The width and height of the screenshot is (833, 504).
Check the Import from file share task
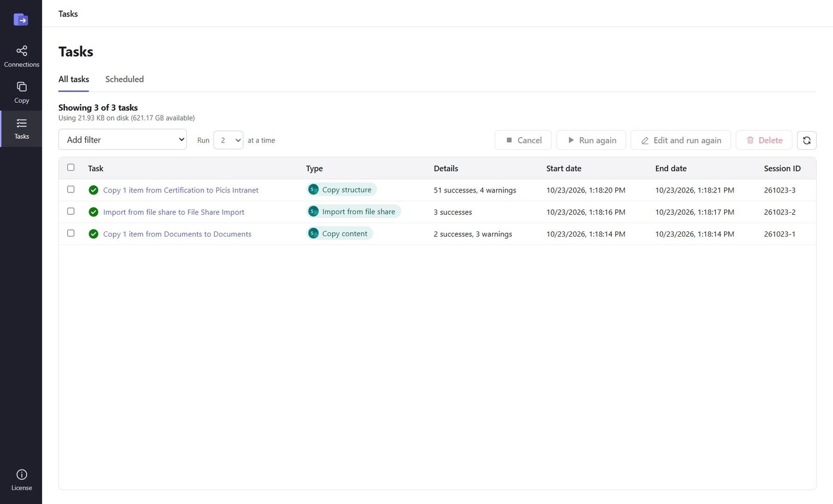71,211
